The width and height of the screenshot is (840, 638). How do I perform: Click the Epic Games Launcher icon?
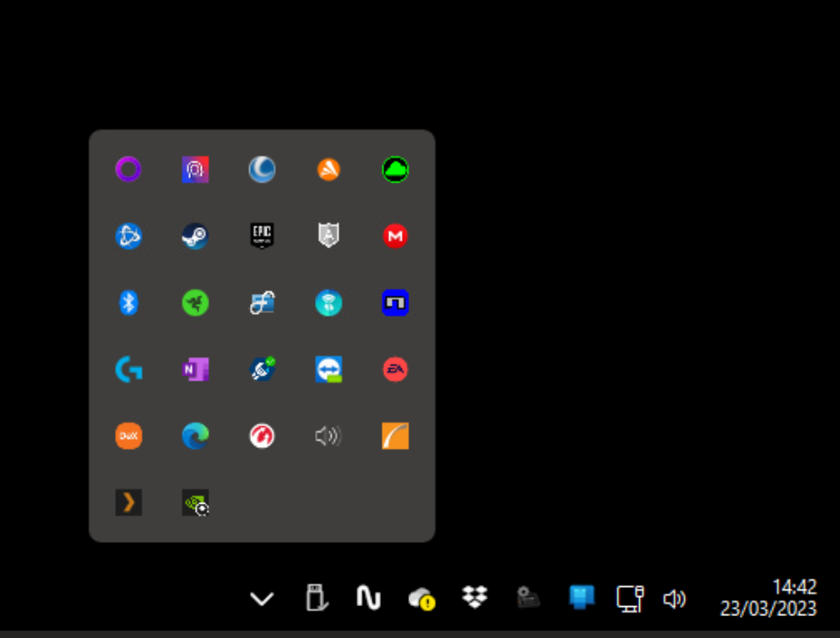[x=262, y=236]
